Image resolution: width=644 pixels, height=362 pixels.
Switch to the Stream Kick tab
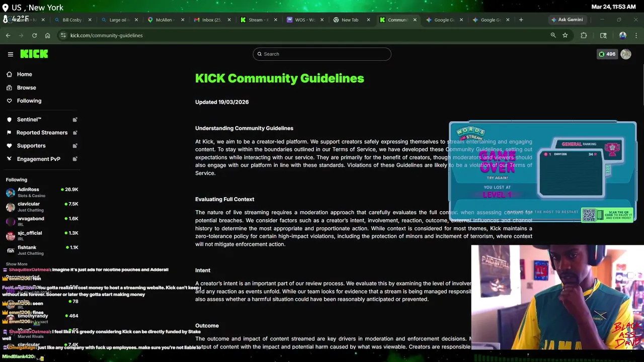tap(258, 20)
